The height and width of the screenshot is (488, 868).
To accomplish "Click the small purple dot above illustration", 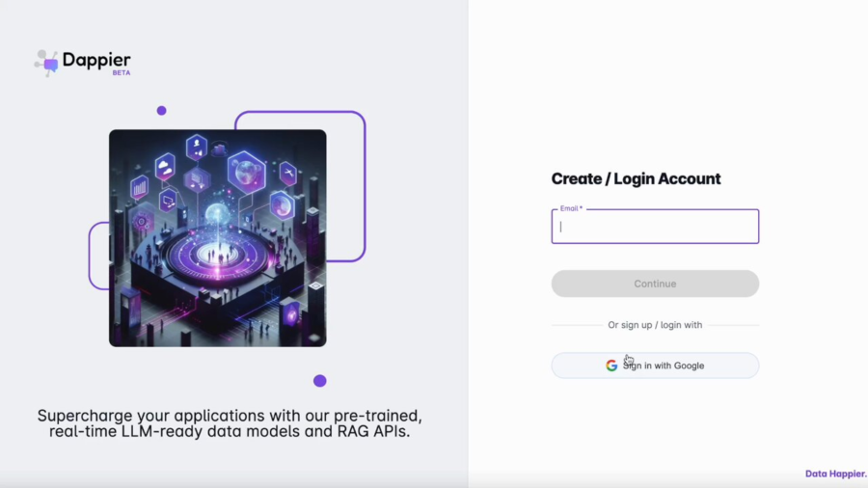I will [x=162, y=111].
